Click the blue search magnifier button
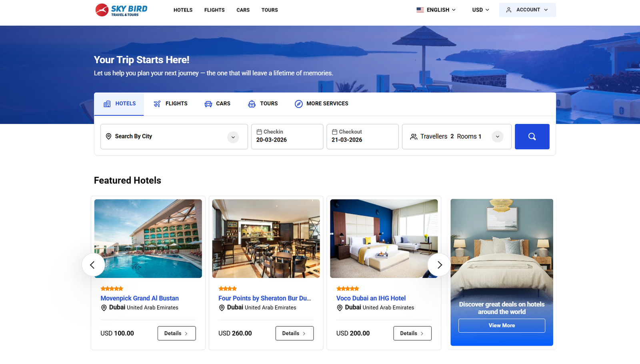The height and width of the screenshot is (364, 640). click(x=532, y=136)
